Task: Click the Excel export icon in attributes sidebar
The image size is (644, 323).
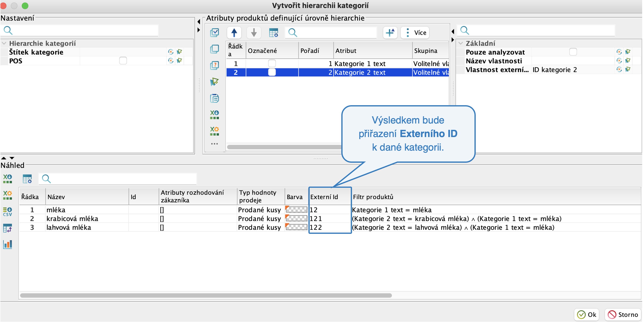Action: (x=214, y=114)
